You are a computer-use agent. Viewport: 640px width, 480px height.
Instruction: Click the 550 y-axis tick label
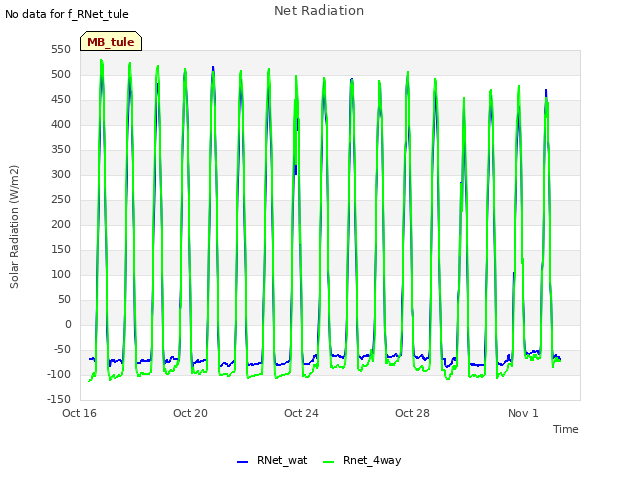[x=61, y=50]
